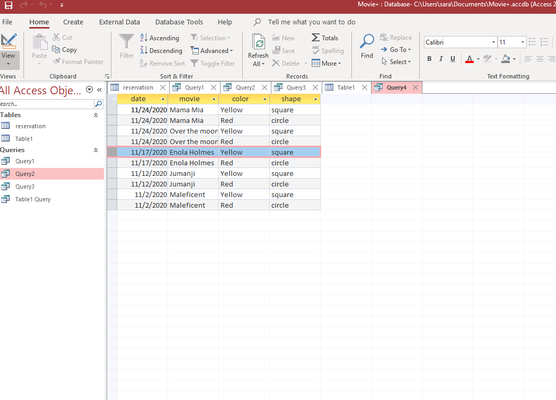Image resolution: width=556 pixels, height=400 pixels.
Task: Open the Calibri font name dropdown
Action: pos(493,42)
